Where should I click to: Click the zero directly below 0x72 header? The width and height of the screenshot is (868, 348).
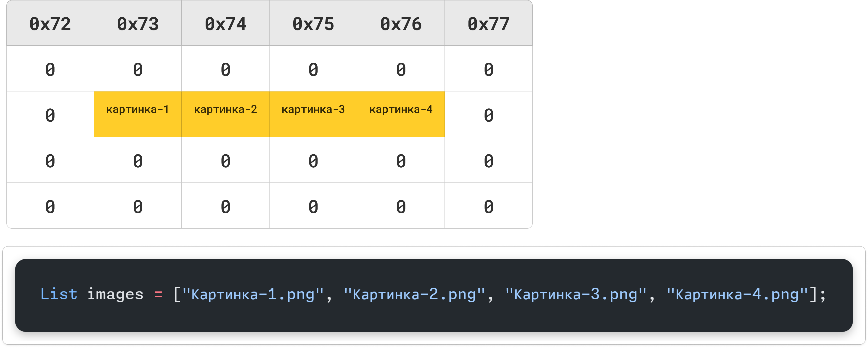[x=50, y=70]
